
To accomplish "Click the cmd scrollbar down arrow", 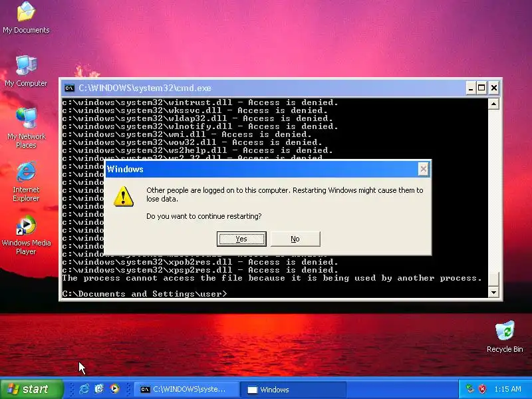I will click(493, 292).
